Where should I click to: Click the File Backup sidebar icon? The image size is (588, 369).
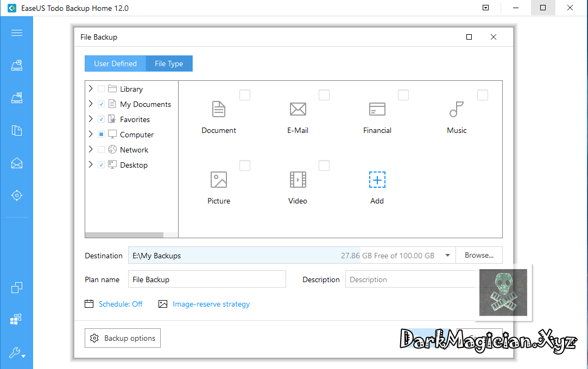pos(16,130)
